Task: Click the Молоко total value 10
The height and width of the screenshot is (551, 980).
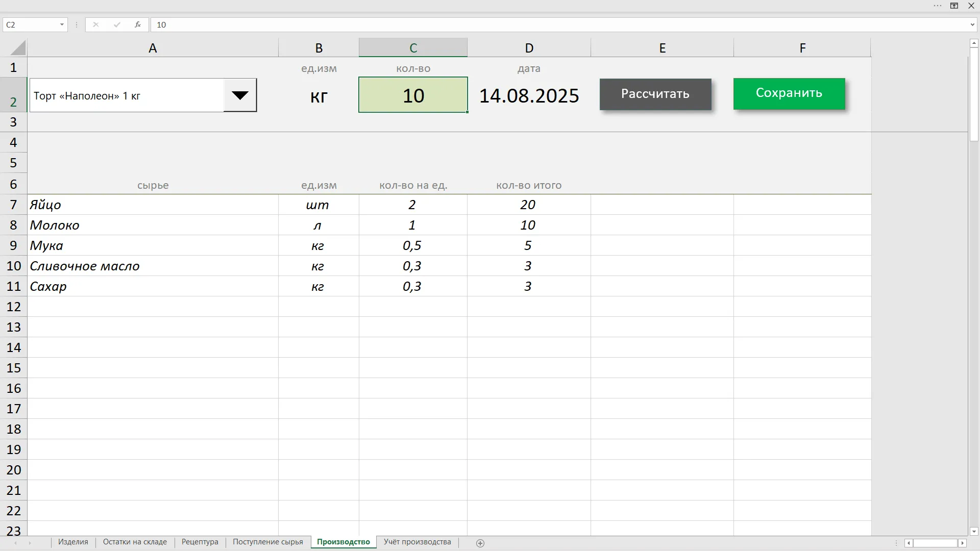Action: tap(528, 225)
